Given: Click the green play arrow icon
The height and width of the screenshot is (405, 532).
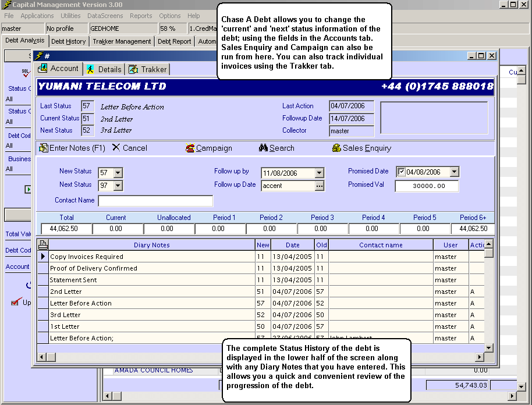Looking at the screenshot, I should click(x=28, y=189).
